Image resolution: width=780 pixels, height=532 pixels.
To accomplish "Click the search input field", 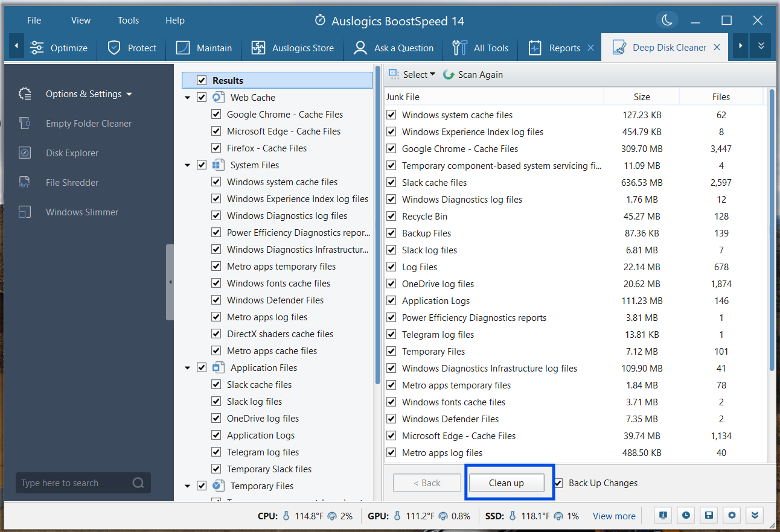I will [72, 483].
